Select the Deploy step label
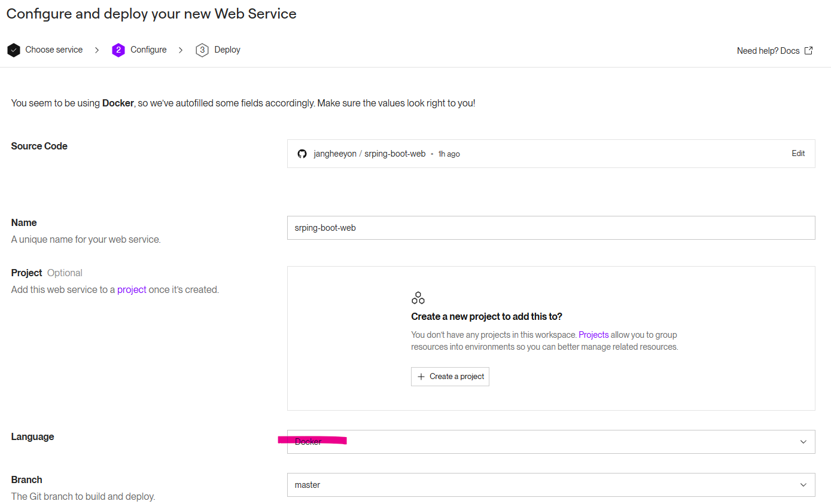This screenshot has height=504, width=831. [x=227, y=50]
